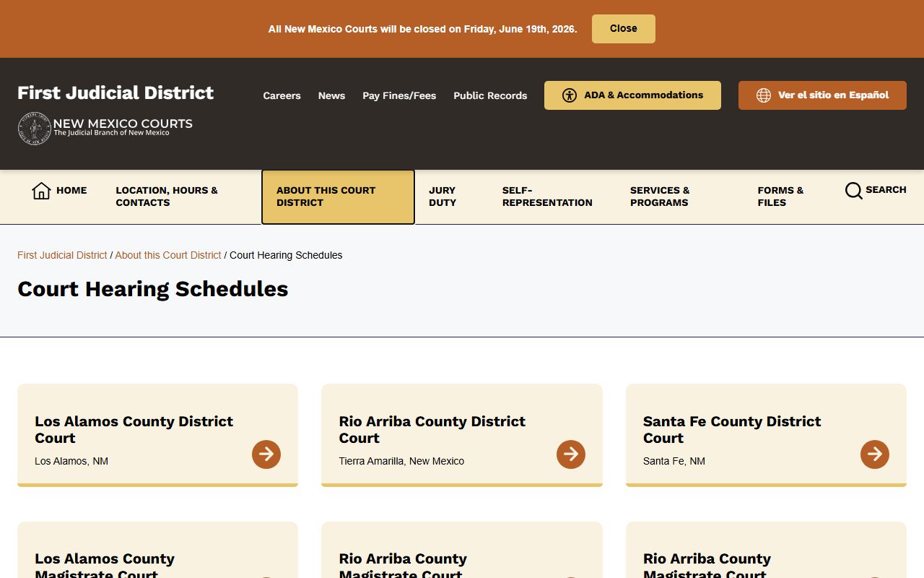Click the Santa Fe, NM location text
Image resolution: width=924 pixels, height=578 pixels.
point(674,461)
